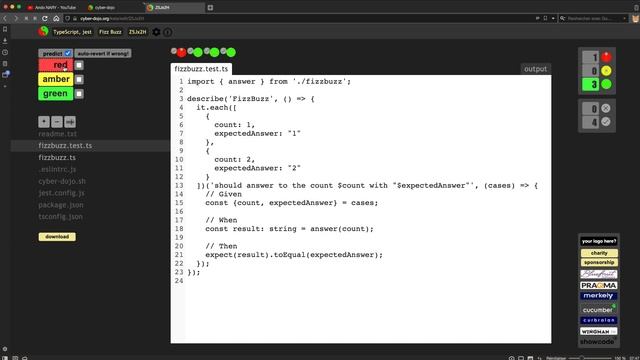
Task: Open fizzbuzz.ts file
Action: 57,158
